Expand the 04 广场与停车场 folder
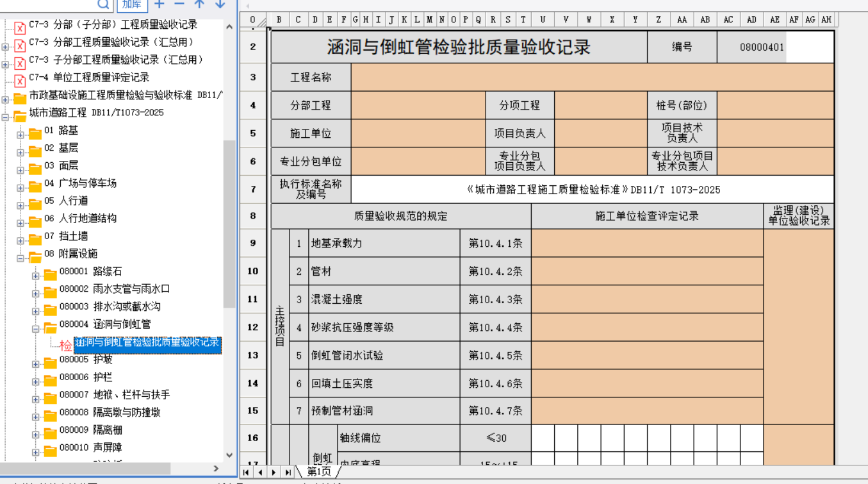The width and height of the screenshot is (868, 484). click(x=20, y=187)
